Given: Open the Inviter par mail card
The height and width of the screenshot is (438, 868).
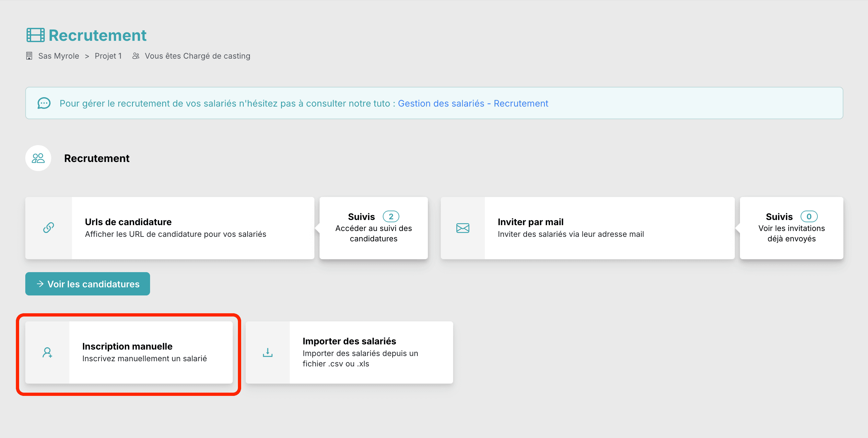Looking at the screenshot, I should coord(587,228).
